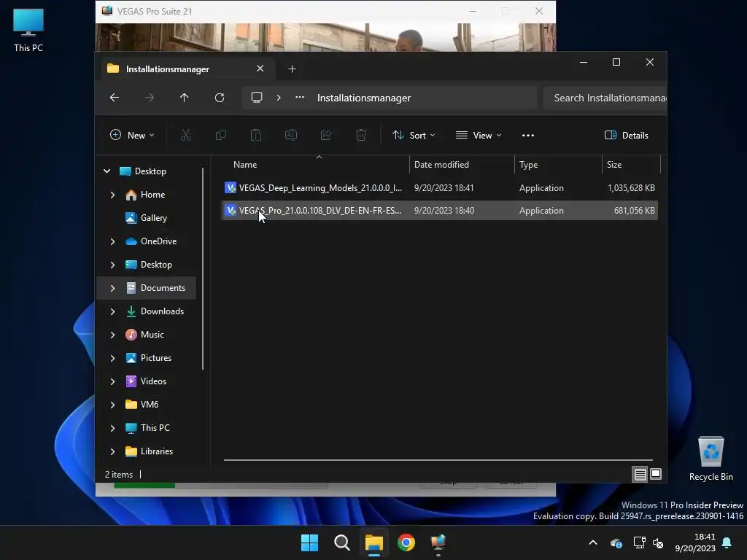Show hidden system tray icons
This screenshot has width=747, height=560.
pos(593,542)
